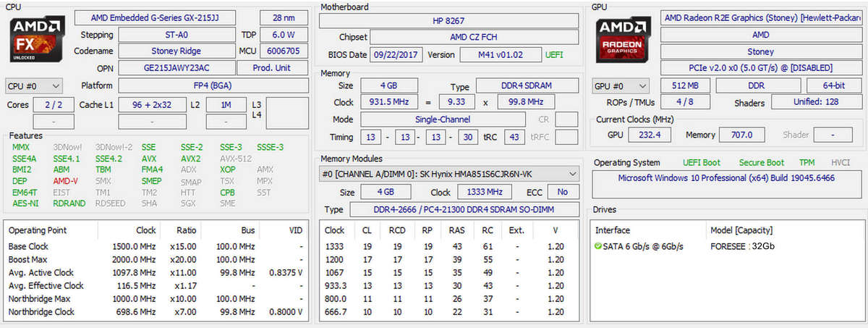Click the AMD-V feature label

point(66,181)
